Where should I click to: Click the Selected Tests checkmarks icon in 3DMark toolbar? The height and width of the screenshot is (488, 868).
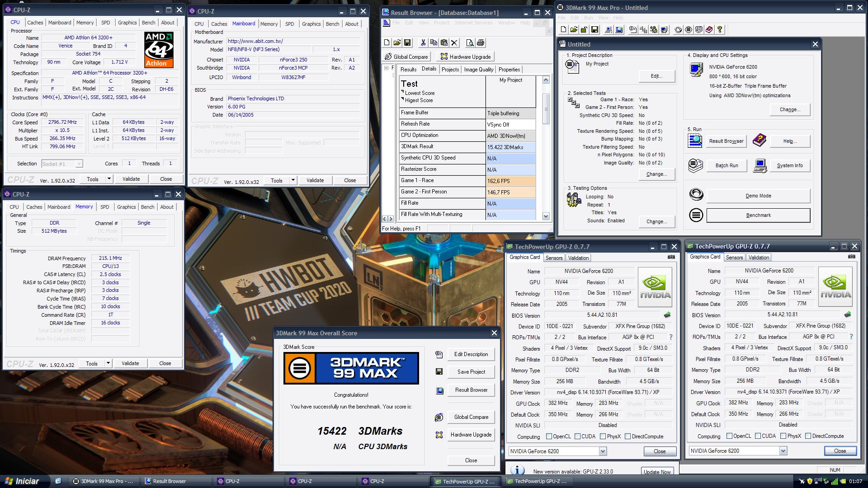pyautogui.click(x=643, y=29)
